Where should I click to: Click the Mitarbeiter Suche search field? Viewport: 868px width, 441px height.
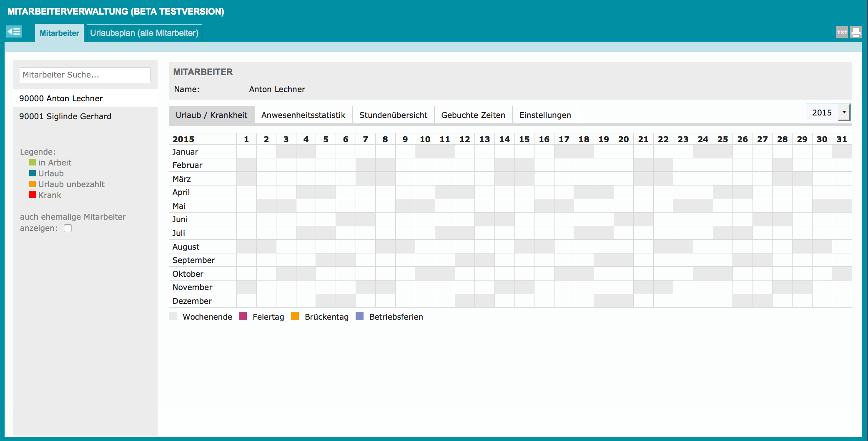click(x=85, y=75)
